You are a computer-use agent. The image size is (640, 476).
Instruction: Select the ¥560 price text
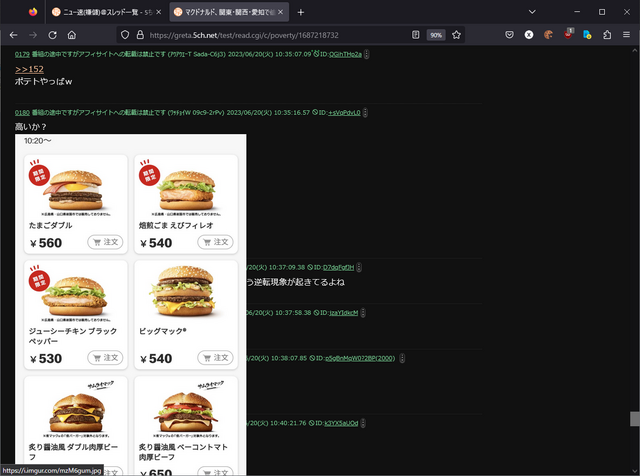tap(46, 243)
